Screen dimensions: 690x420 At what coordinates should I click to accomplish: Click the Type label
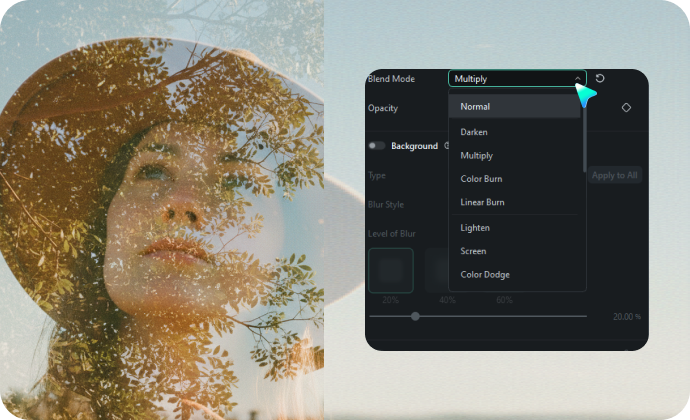[377, 176]
